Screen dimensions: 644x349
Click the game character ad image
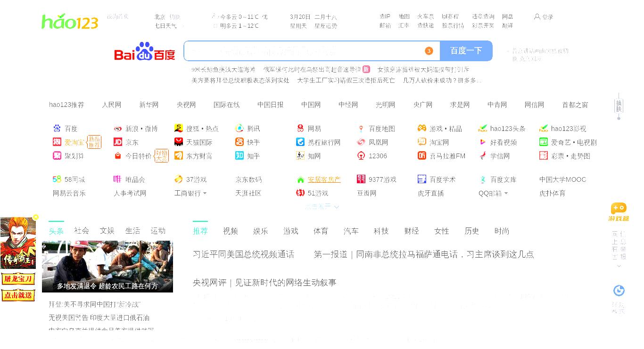point(18,243)
